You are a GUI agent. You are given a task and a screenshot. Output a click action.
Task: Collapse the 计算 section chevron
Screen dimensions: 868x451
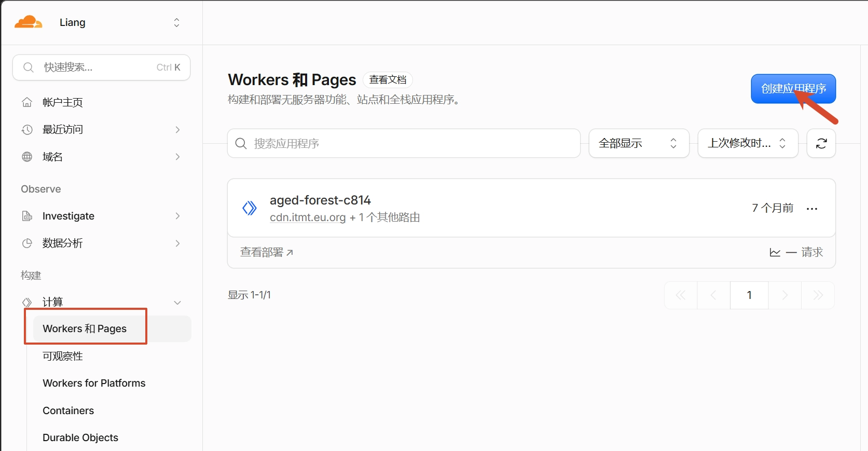tap(177, 302)
